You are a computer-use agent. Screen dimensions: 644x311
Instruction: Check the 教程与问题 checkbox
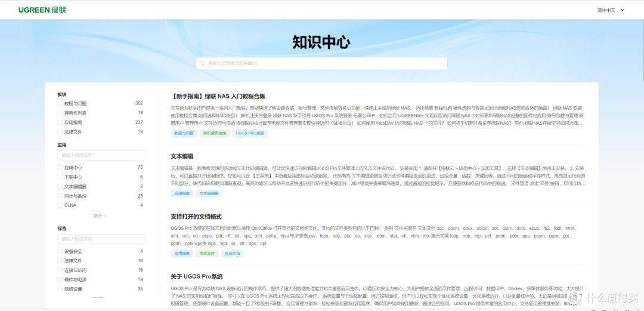(60, 103)
